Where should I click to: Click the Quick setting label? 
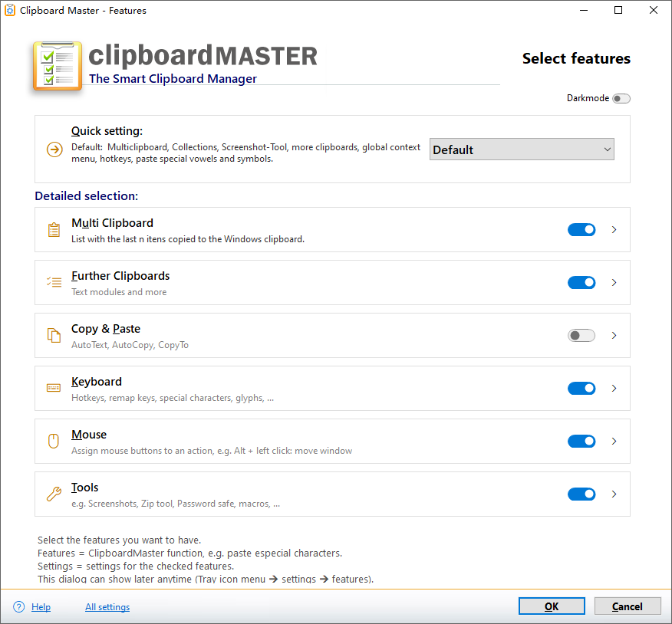[107, 131]
